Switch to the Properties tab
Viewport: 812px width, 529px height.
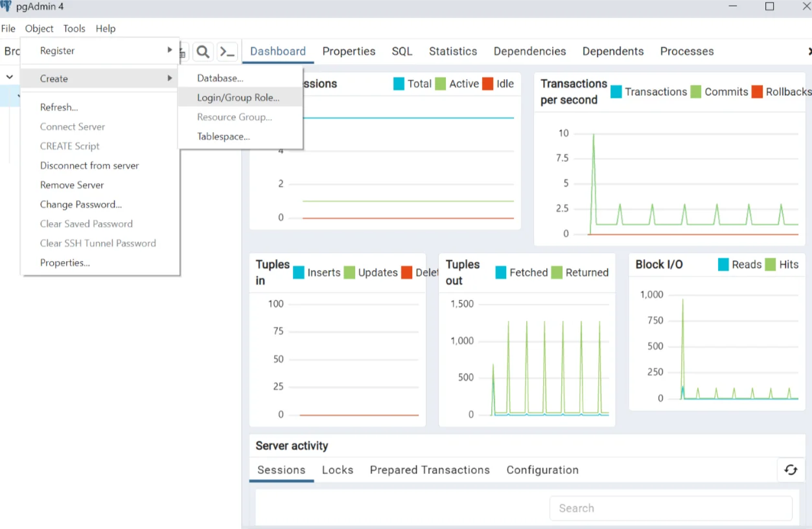tap(349, 51)
